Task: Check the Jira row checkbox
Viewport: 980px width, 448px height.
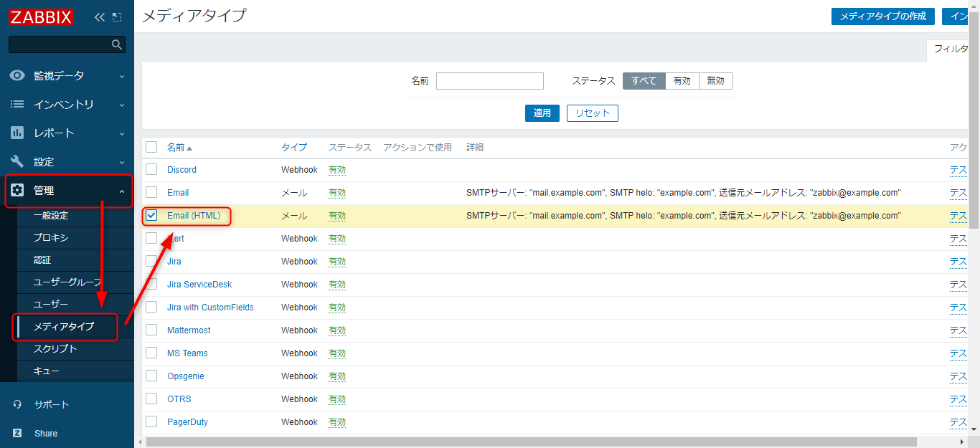Action: point(151,261)
